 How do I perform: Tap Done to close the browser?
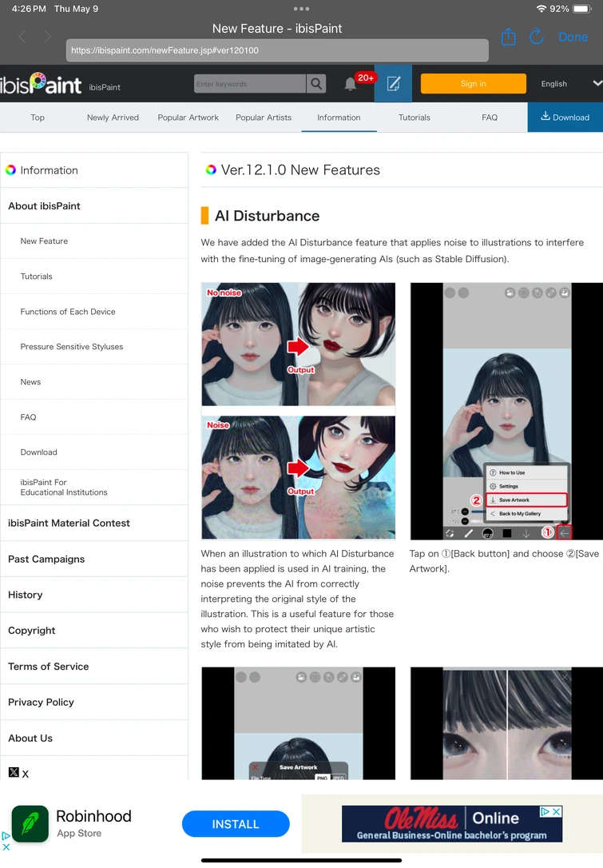[573, 37]
